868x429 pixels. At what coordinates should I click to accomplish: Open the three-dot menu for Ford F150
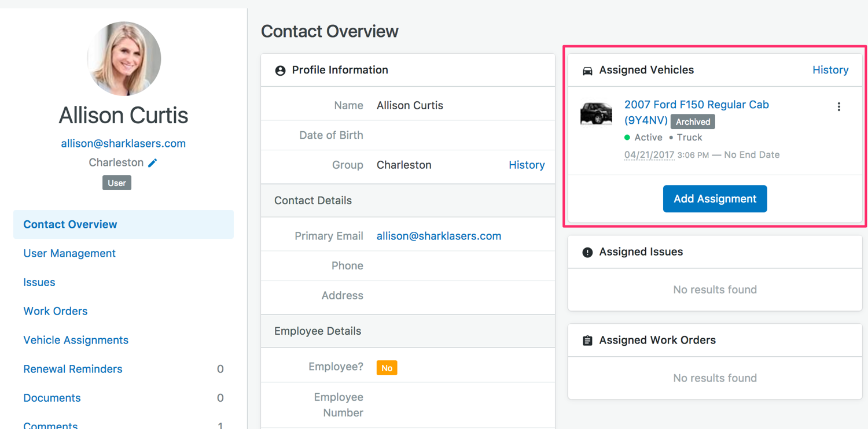838,107
